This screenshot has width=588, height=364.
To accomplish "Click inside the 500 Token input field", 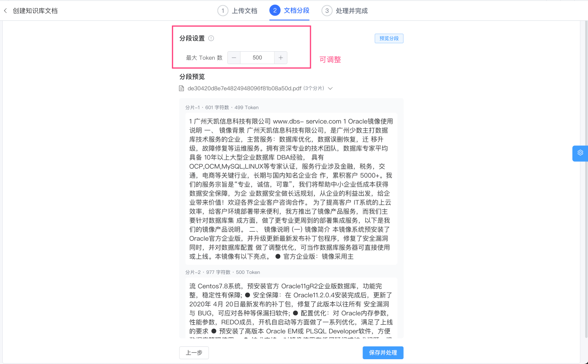I will [x=257, y=57].
